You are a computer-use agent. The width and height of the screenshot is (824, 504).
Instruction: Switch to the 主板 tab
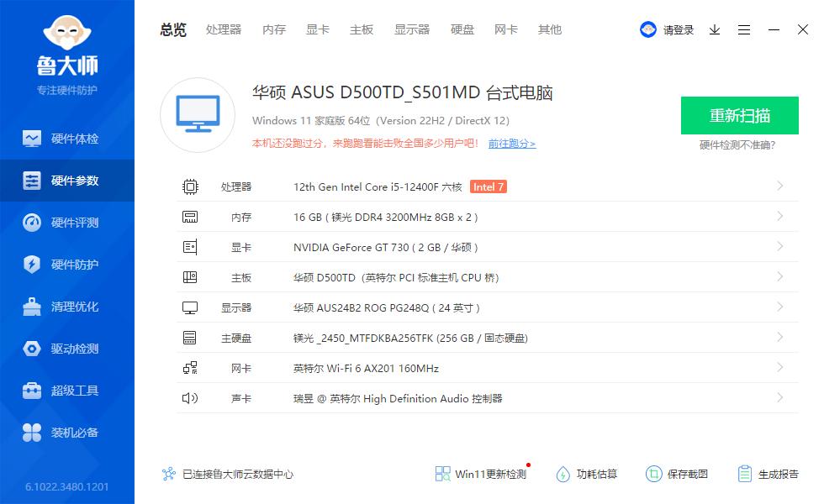361,29
